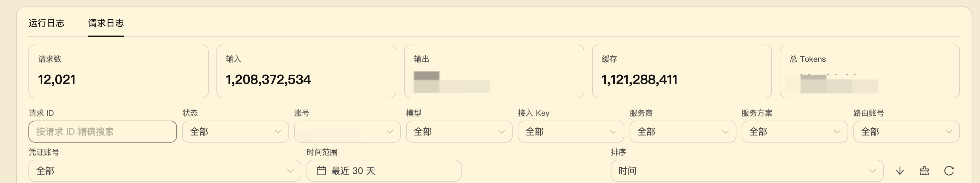Open the 排序 dropdown showing 时间
This screenshot has width=980, height=183.
point(747,171)
